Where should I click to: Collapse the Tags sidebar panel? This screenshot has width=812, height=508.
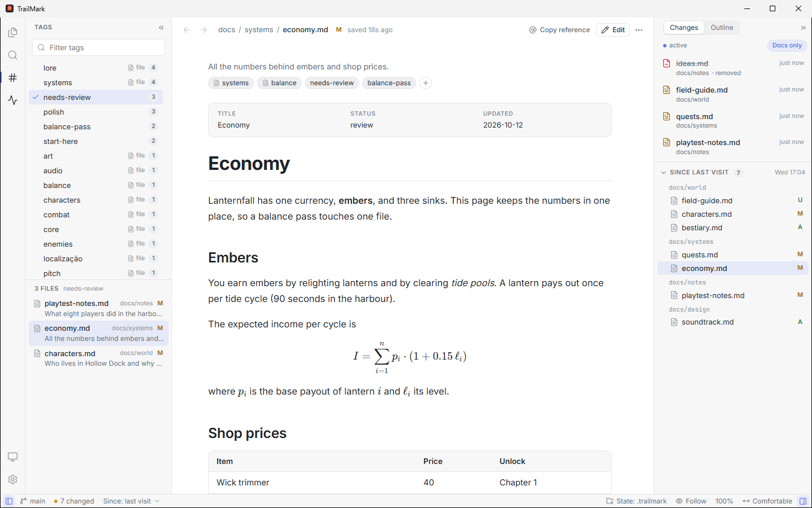(161, 28)
